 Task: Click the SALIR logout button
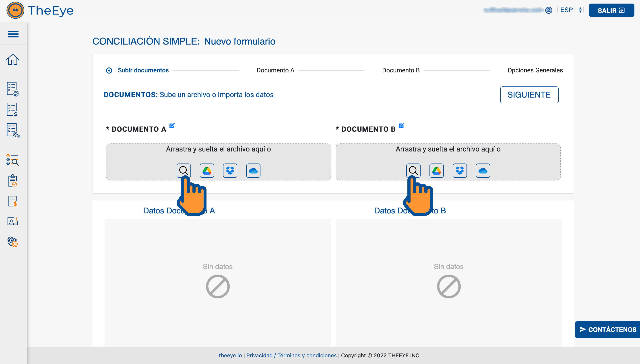point(611,10)
